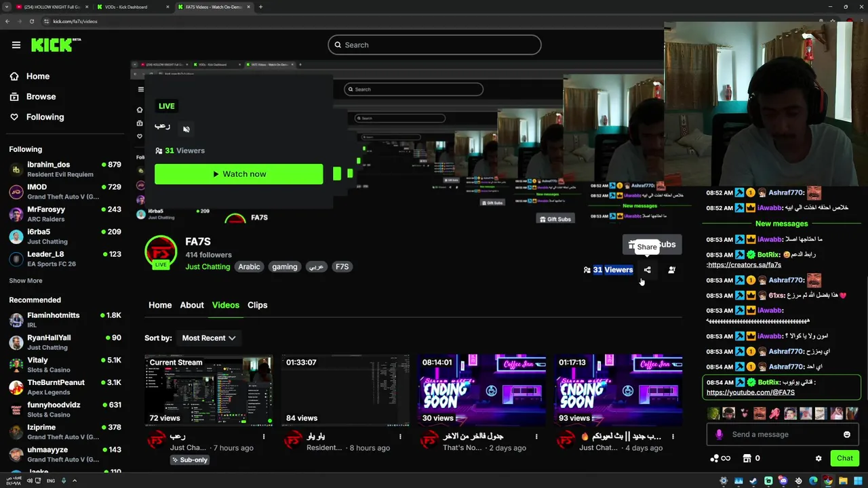Open the 08:14:01 video thumbnail
This screenshot has width=868, height=488.
(x=482, y=390)
